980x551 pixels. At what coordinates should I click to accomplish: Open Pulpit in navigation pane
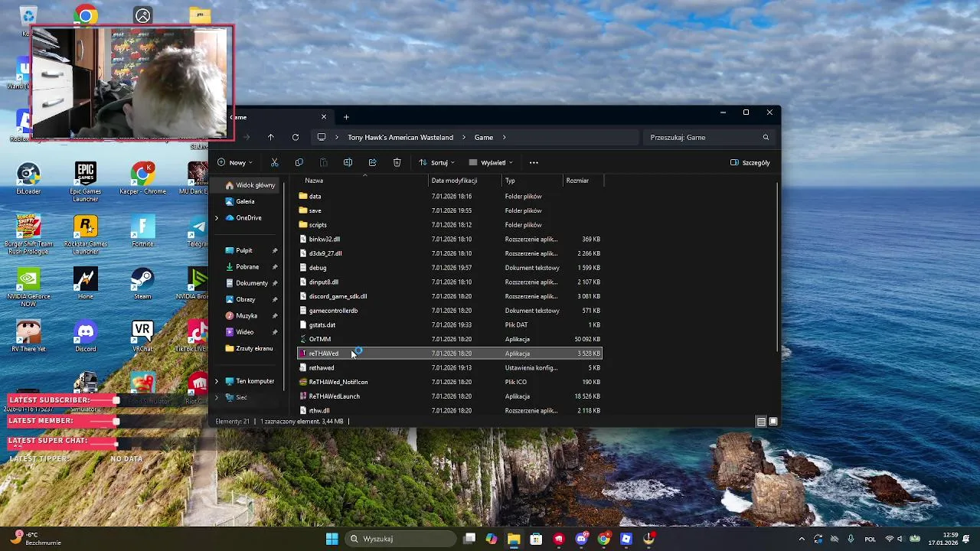(x=244, y=251)
